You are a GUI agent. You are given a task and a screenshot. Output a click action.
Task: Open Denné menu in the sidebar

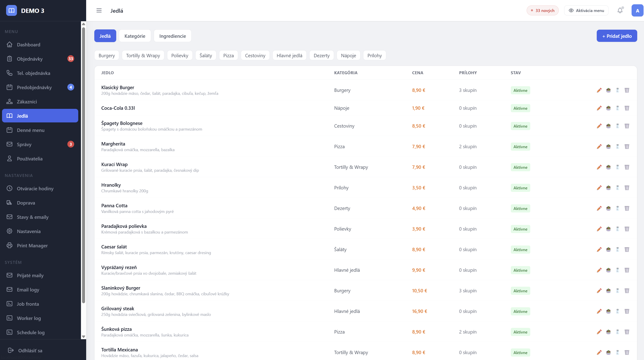click(31, 130)
